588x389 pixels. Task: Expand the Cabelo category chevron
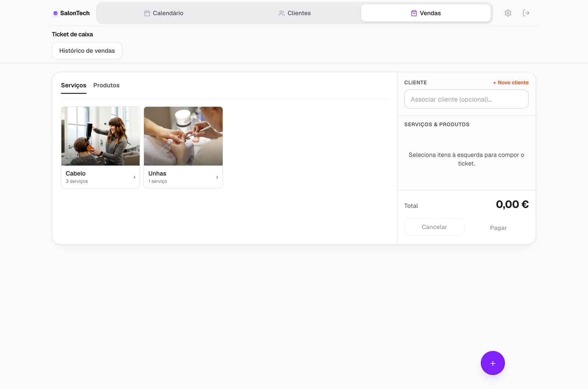[x=135, y=177]
